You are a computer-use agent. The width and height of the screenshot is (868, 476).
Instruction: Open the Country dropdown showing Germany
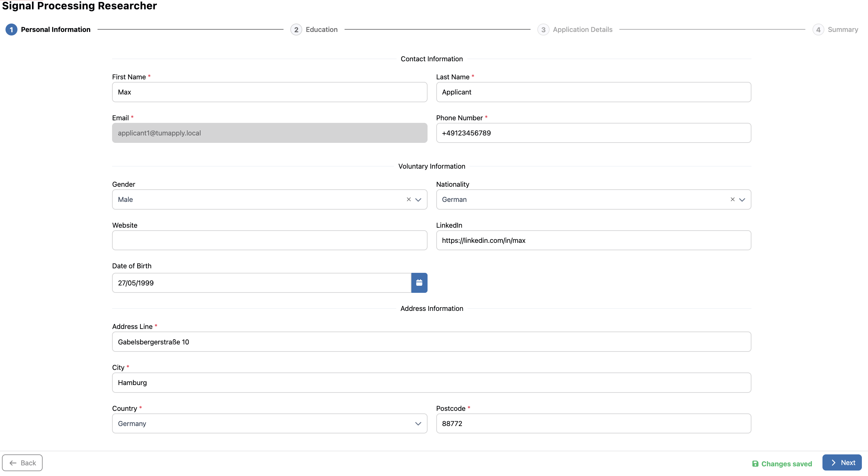pos(269,423)
